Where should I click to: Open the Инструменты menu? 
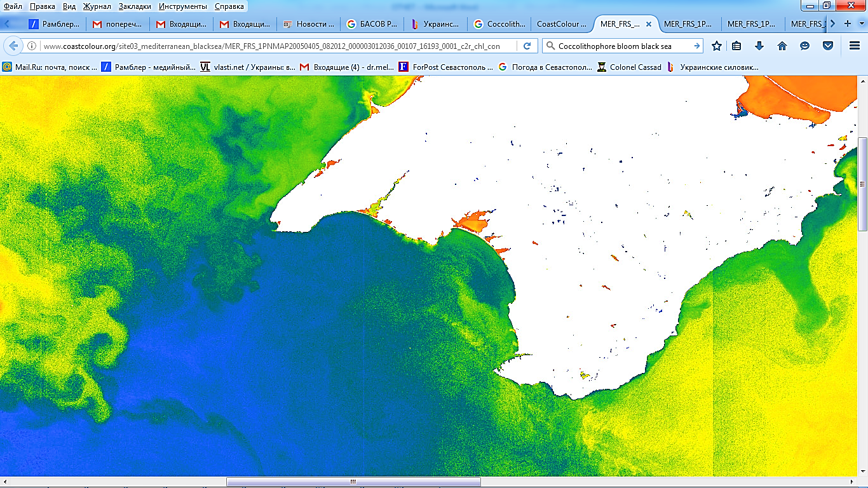183,6
